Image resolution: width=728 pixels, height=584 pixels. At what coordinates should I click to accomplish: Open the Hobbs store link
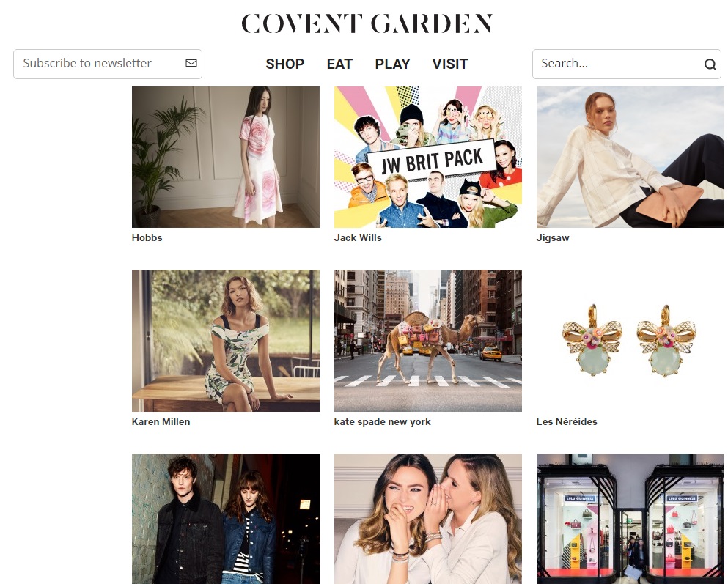[x=147, y=237]
